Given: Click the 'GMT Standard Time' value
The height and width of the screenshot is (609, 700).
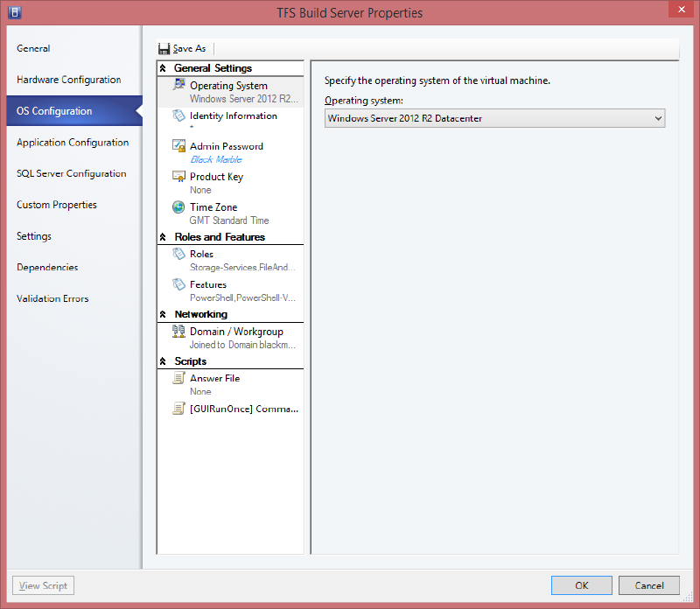Looking at the screenshot, I should pos(229,220).
